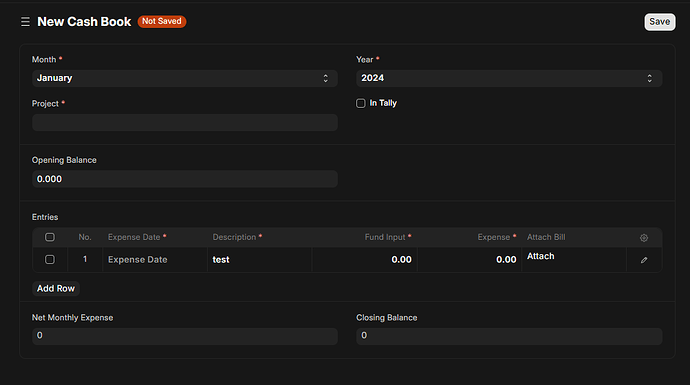This screenshot has width=690, height=385.
Task: Click the Fund Input cell in row 1
Action: point(365,260)
